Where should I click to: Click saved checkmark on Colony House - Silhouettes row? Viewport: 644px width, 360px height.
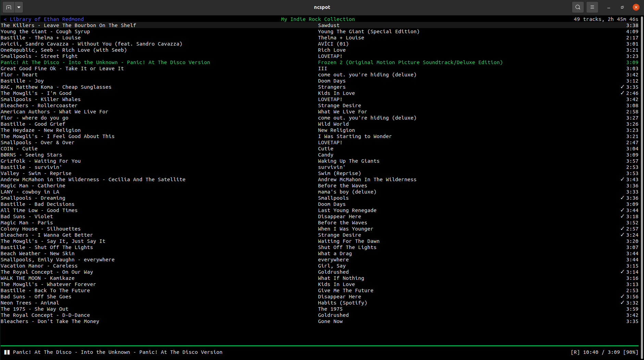[622, 229]
